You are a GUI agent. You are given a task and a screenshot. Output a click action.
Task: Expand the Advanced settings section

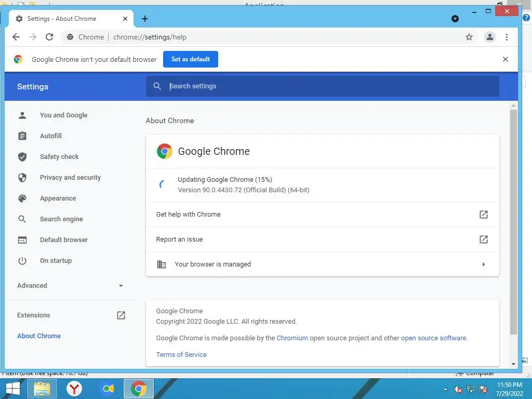click(70, 286)
